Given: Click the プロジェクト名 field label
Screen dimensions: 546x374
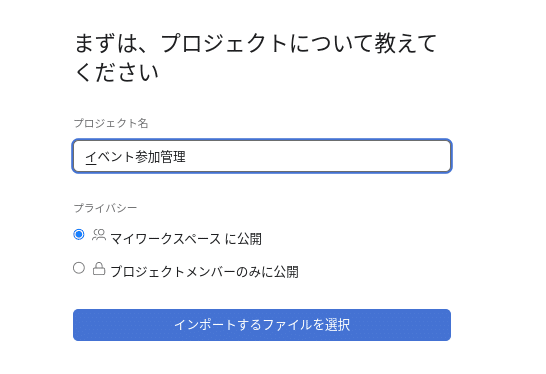Looking at the screenshot, I should 111,123.
